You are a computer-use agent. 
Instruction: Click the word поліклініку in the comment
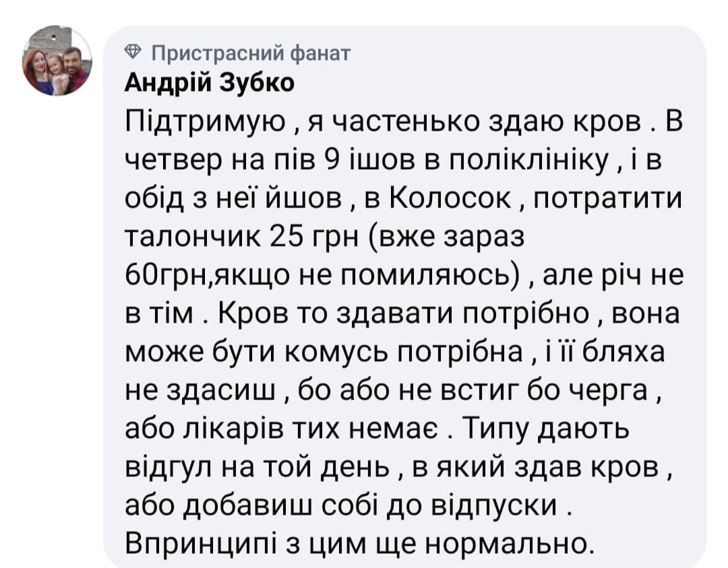(x=523, y=160)
